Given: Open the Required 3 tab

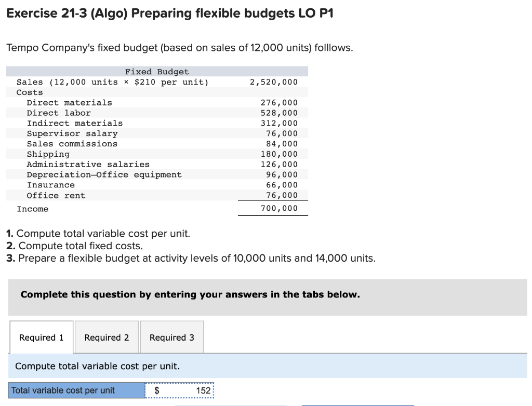Looking at the screenshot, I should pyautogui.click(x=171, y=337).
